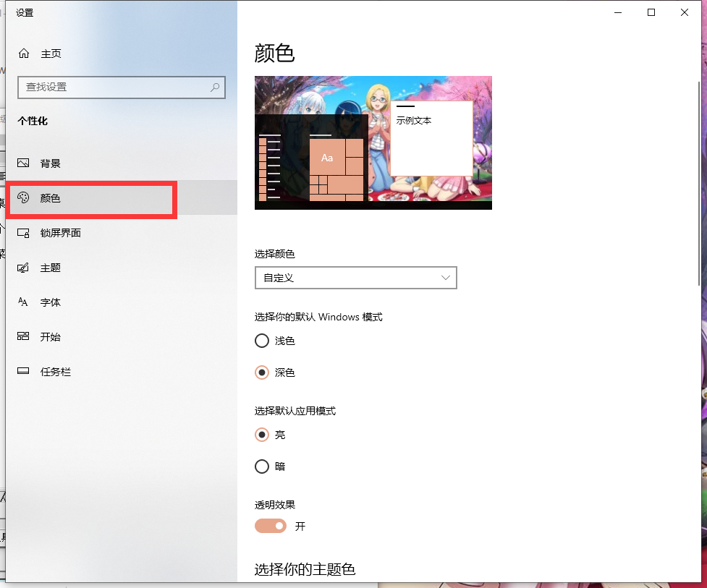Open the 开始 settings page
707x588 pixels.
tap(122, 336)
